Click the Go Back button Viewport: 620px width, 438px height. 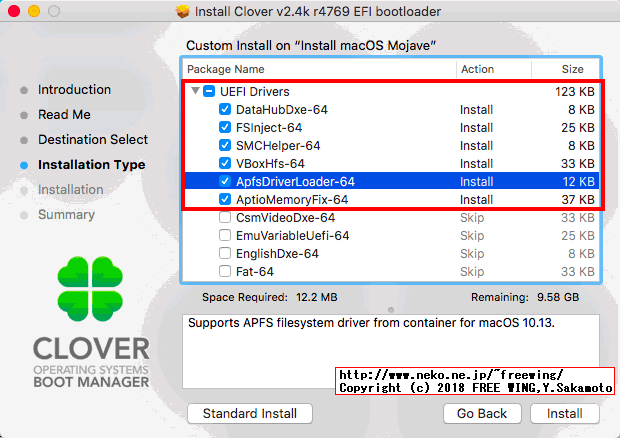(x=482, y=413)
